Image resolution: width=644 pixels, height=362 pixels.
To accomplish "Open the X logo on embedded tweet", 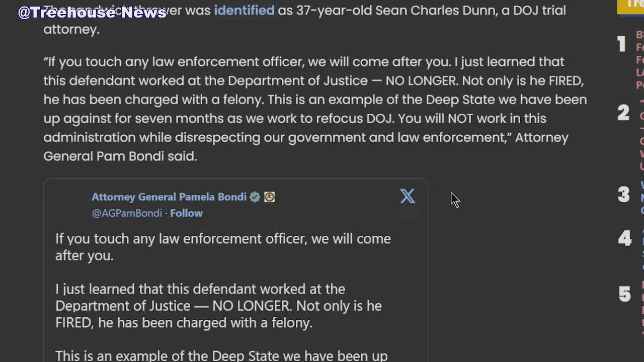I will click(x=408, y=196).
